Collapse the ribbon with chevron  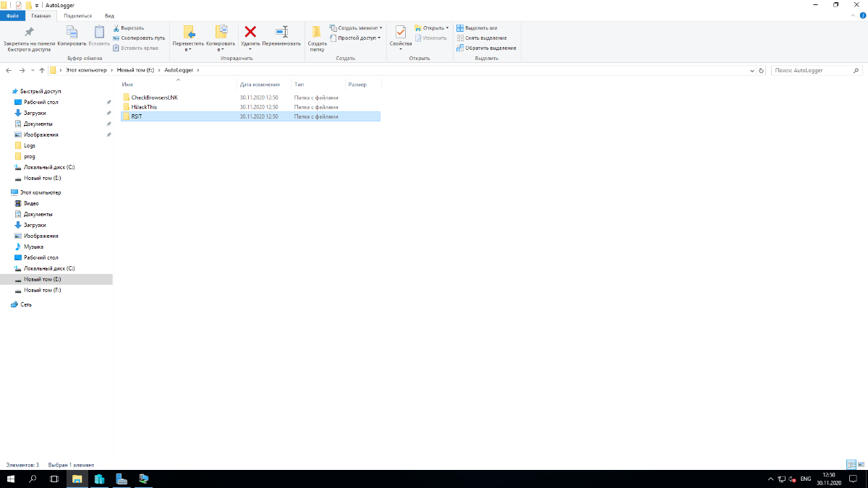pyautogui.click(x=853, y=15)
